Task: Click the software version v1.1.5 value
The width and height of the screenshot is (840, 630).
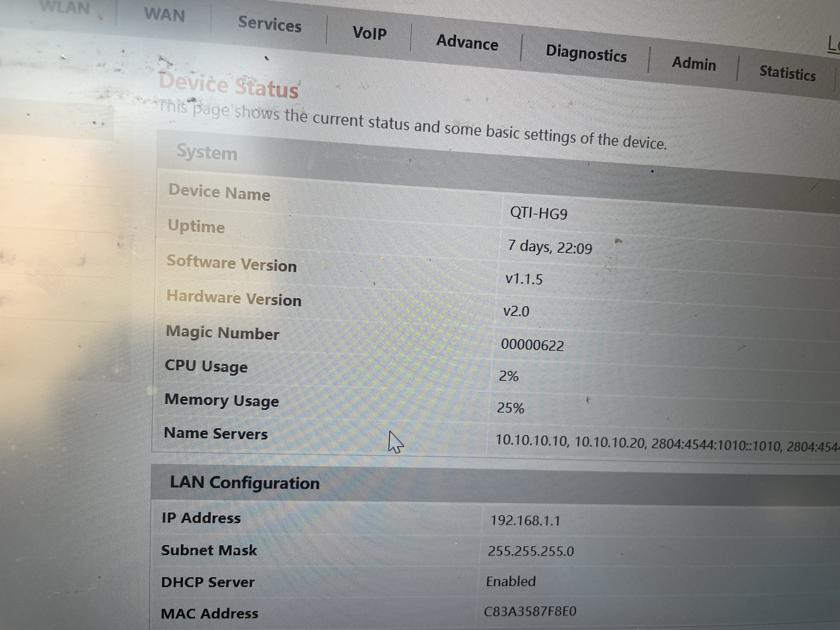Action: (x=524, y=280)
